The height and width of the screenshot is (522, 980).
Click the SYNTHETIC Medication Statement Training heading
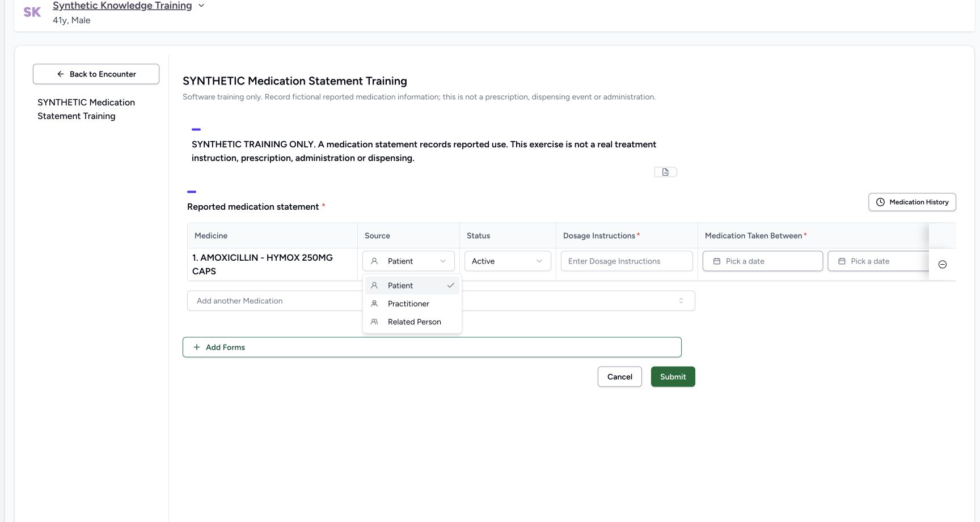pyautogui.click(x=295, y=81)
